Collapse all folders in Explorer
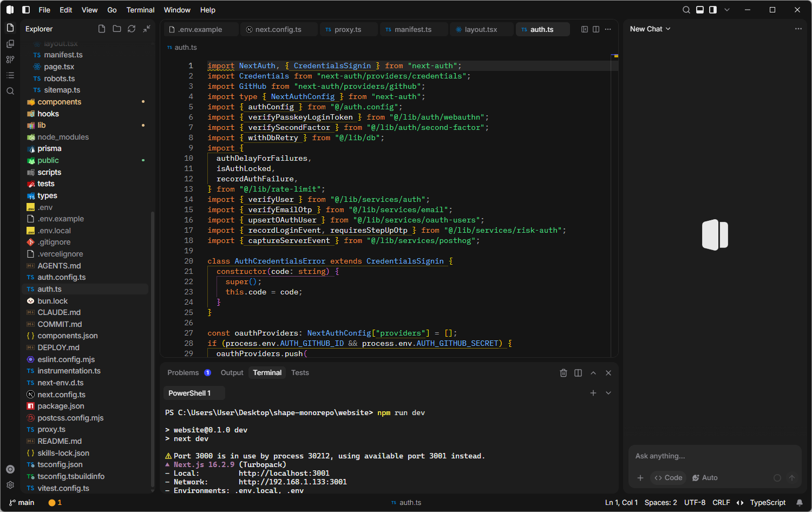This screenshot has width=812, height=512. pyautogui.click(x=147, y=29)
